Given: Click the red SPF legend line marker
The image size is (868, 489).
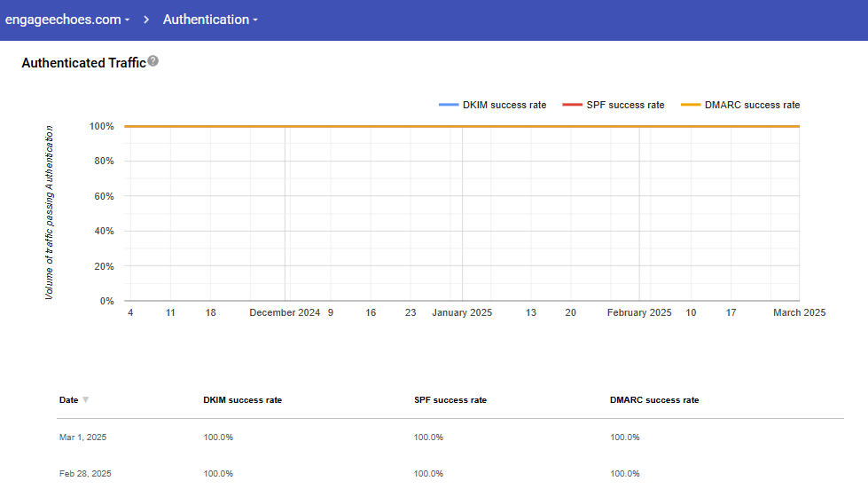Looking at the screenshot, I should (x=572, y=105).
